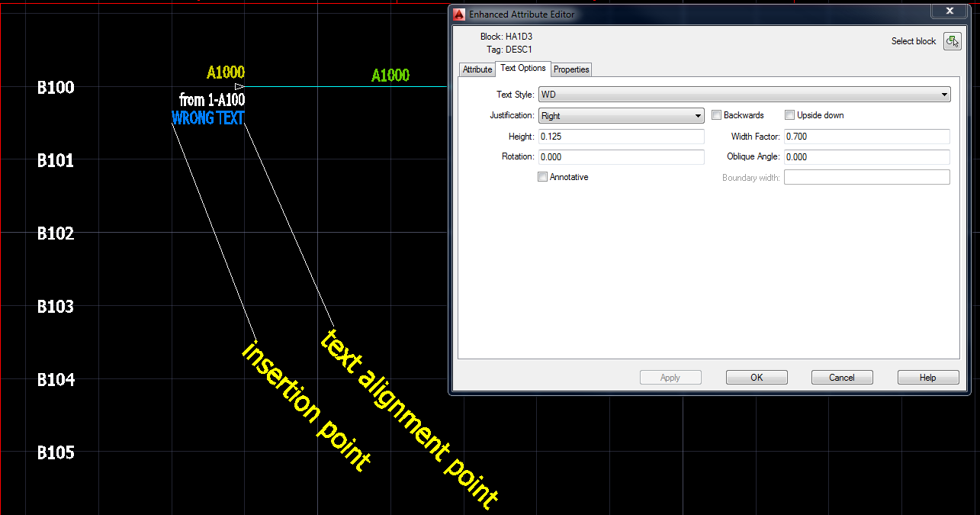Enable the Backwards checkbox

(716, 114)
